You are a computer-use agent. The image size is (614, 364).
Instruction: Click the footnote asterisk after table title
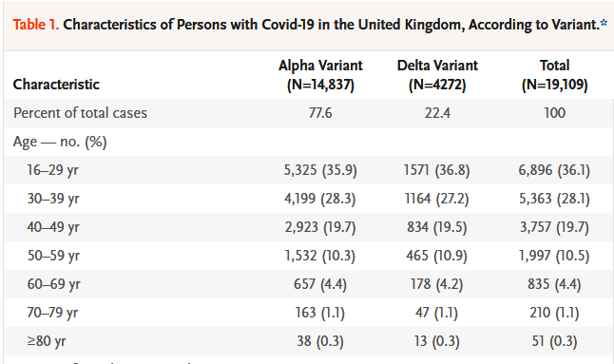coord(604,22)
